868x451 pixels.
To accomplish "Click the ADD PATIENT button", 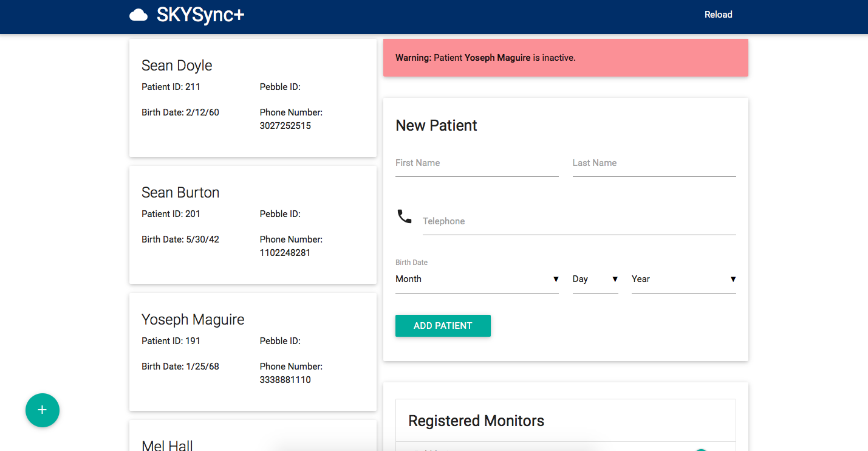I will coord(443,326).
